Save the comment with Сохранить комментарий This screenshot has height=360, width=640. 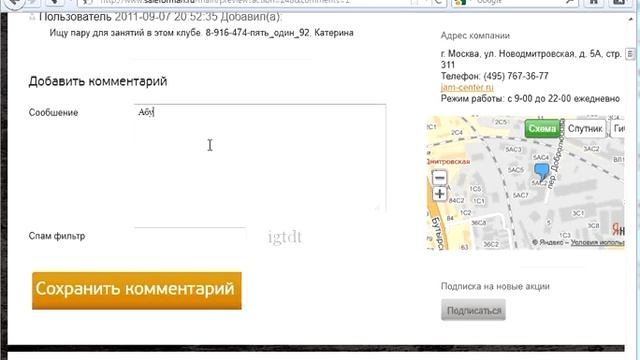click(137, 291)
